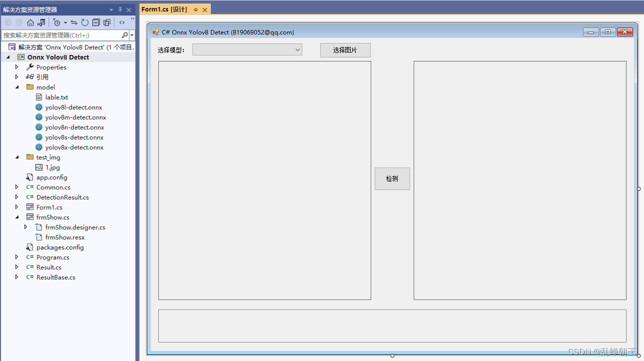This screenshot has width=644, height=361.
Task: Go to Solution Explorer home view
Action: tap(30, 22)
